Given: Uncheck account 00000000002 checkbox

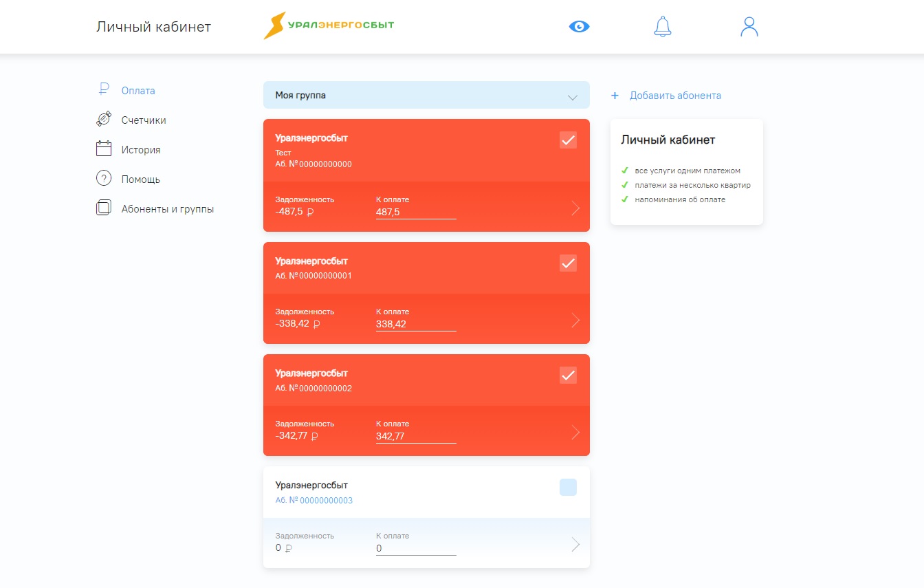Looking at the screenshot, I should click(x=568, y=375).
